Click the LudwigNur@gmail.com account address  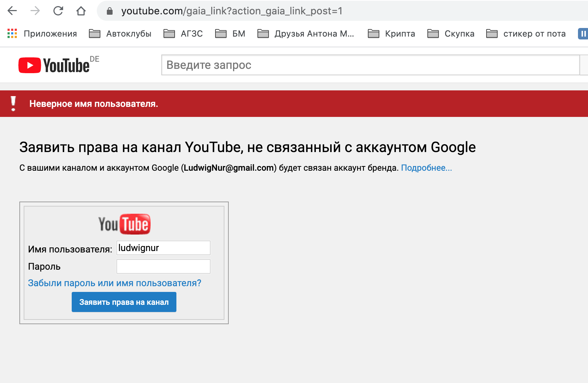pyautogui.click(x=229, y=168)
